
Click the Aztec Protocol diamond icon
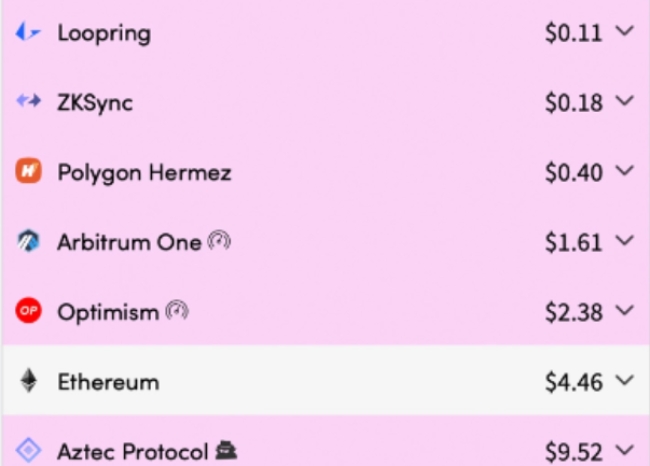tap(28, 450)
